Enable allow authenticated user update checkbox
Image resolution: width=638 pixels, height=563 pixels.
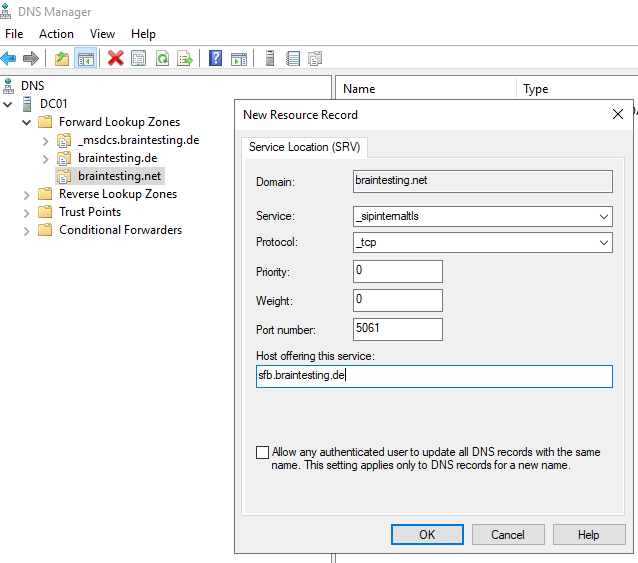(262, 453)
